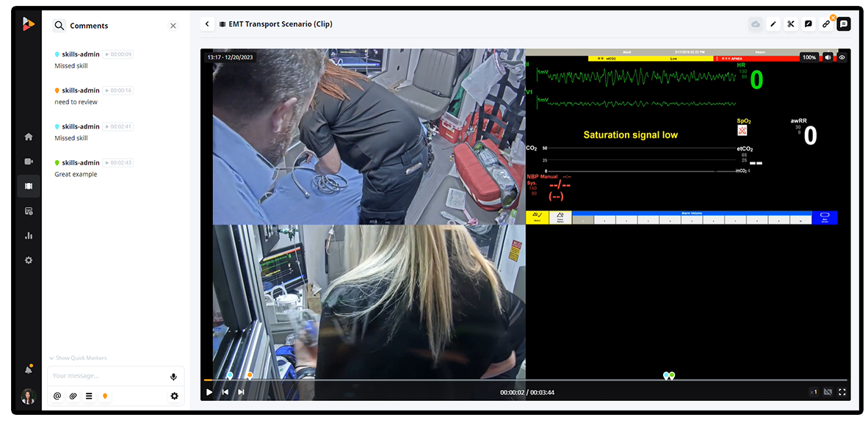868x423 pixels.
Task: Click the Your message input field
Action: [x=103, y=376]
